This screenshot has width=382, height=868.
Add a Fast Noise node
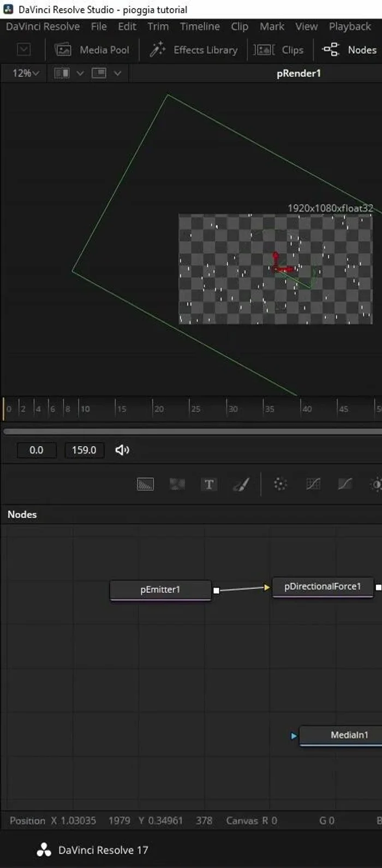(x=177, y=484)
